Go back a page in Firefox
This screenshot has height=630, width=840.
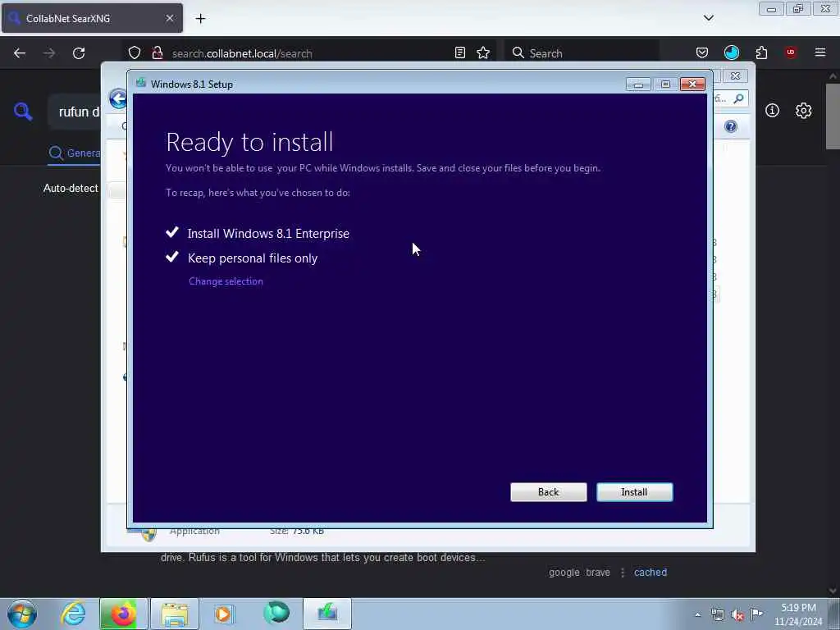(20, 53)
